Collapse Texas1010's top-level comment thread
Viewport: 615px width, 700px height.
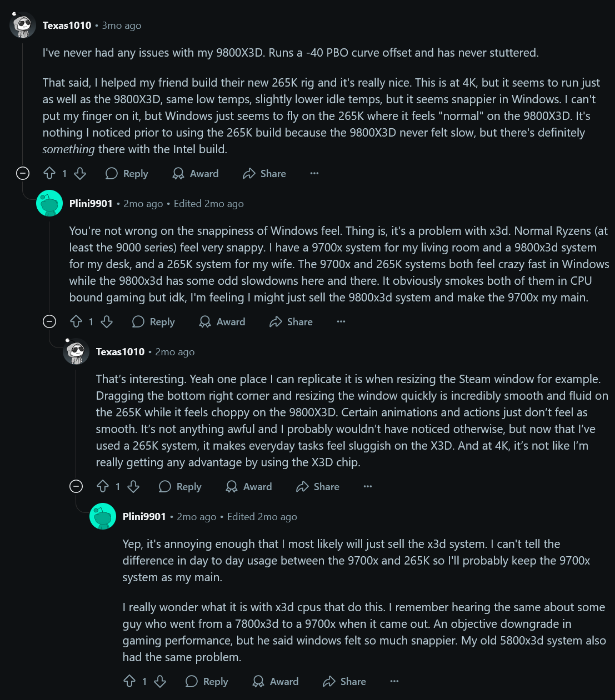[23, 173]
